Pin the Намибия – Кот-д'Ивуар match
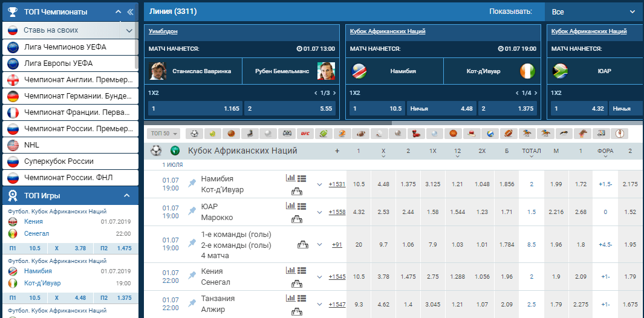 (x=192, y=183)
